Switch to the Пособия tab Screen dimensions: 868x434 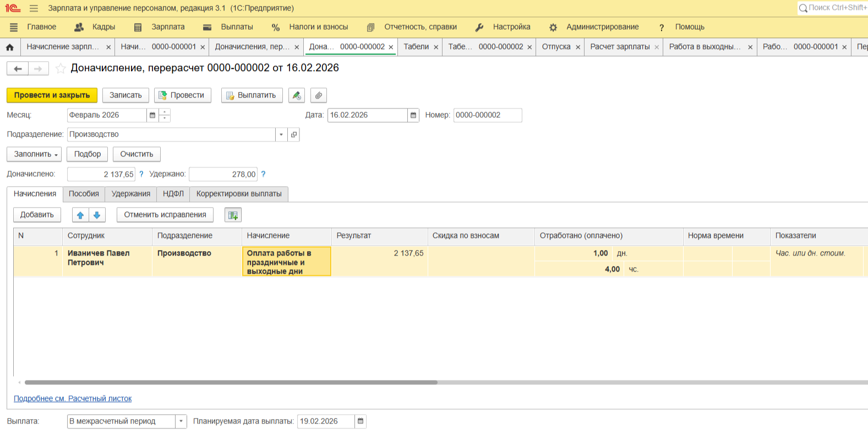coord(84,194)
